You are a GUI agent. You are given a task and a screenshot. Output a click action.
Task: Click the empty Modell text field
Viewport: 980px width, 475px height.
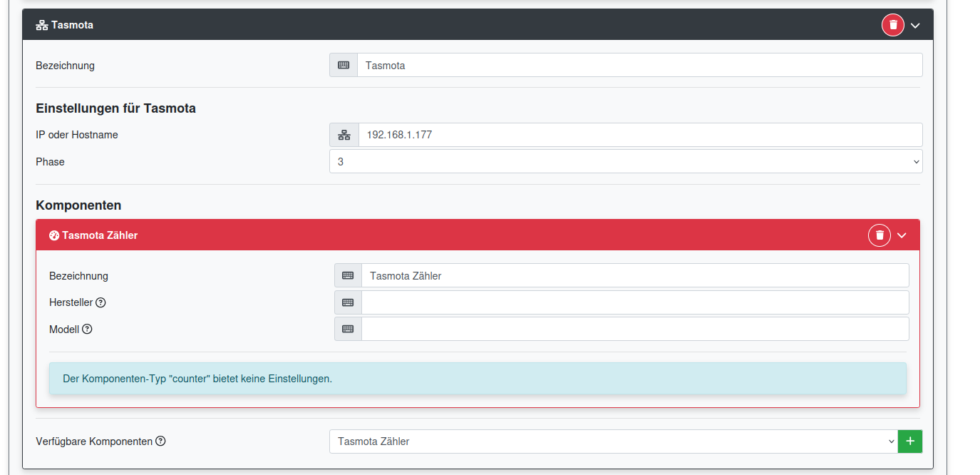634,328
